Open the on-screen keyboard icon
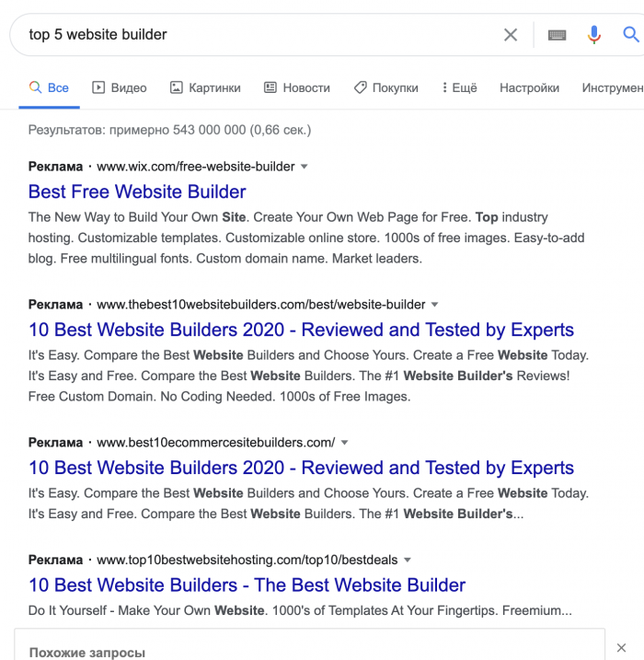Image resolution: width=644 pixels, height=660 pixels. pyautogui.click(x=557, y=35)
